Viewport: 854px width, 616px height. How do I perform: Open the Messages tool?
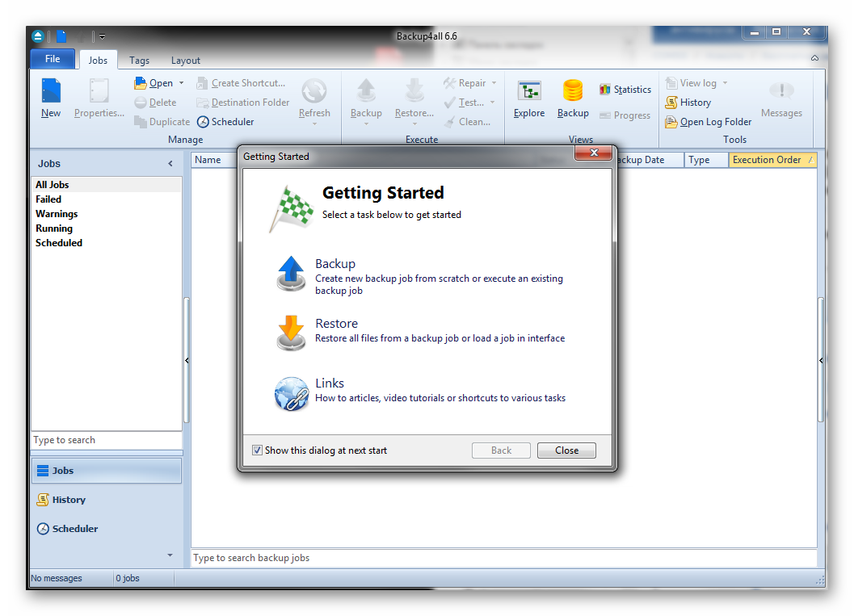click(x=781, y=99)
